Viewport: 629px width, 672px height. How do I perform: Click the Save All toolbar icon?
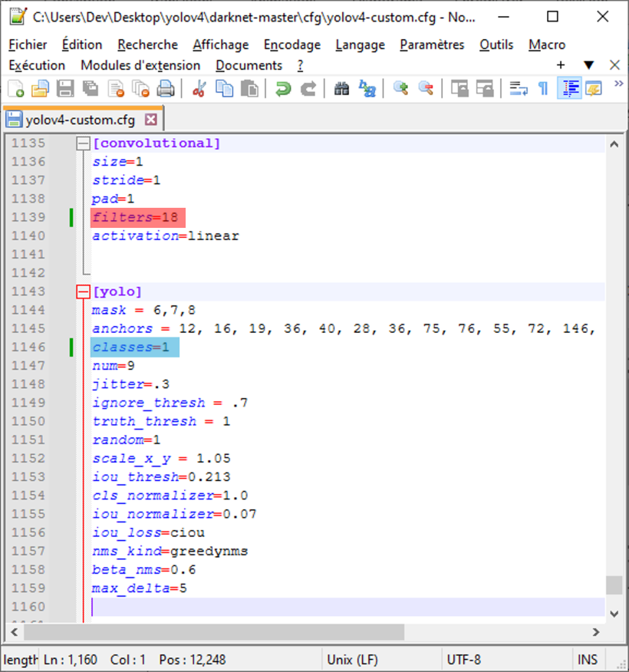(91, 89)
